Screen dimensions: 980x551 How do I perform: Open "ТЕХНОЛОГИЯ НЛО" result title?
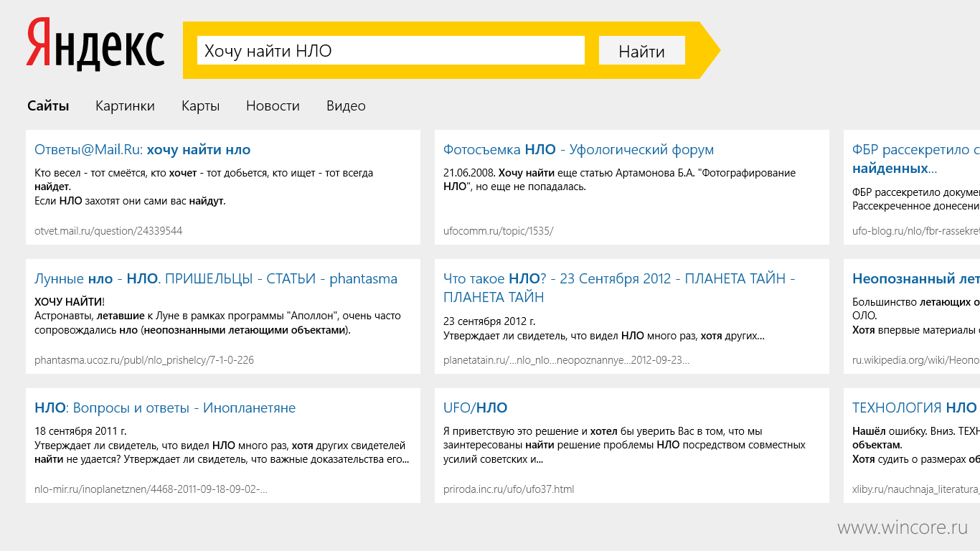915,408
